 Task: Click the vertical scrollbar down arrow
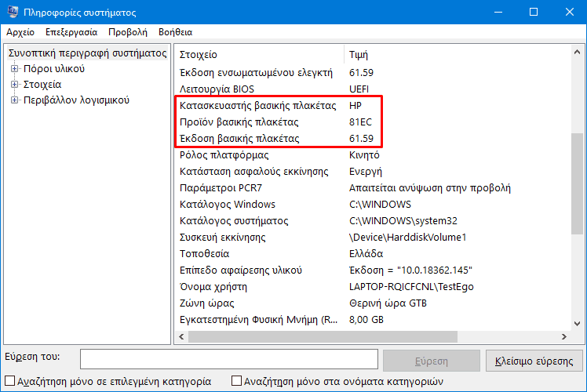click(577, 324)
